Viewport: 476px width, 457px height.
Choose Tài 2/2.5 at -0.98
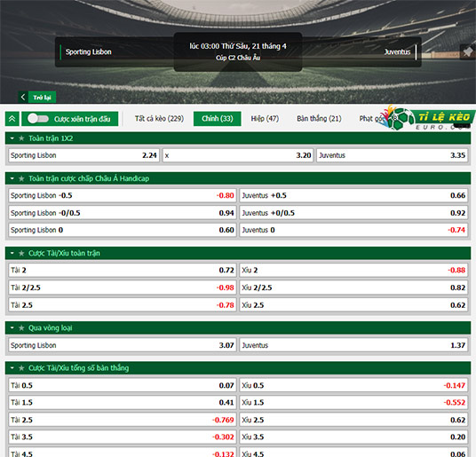pyautogui.click(x=123, y=288)
